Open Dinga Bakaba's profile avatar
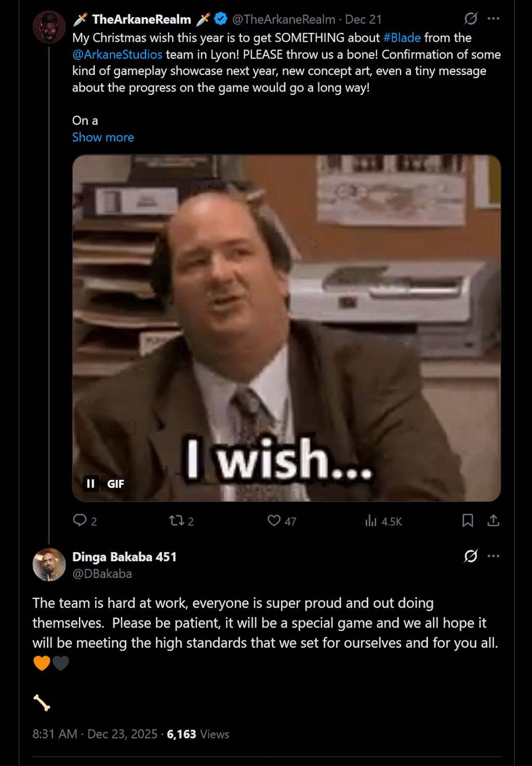 point(49,564)
